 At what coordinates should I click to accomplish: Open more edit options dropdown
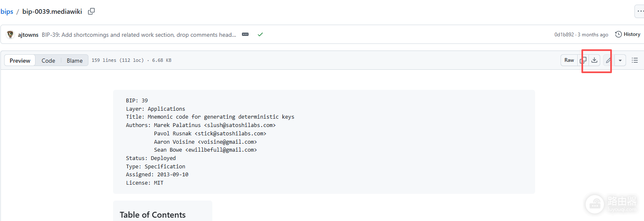620,60
